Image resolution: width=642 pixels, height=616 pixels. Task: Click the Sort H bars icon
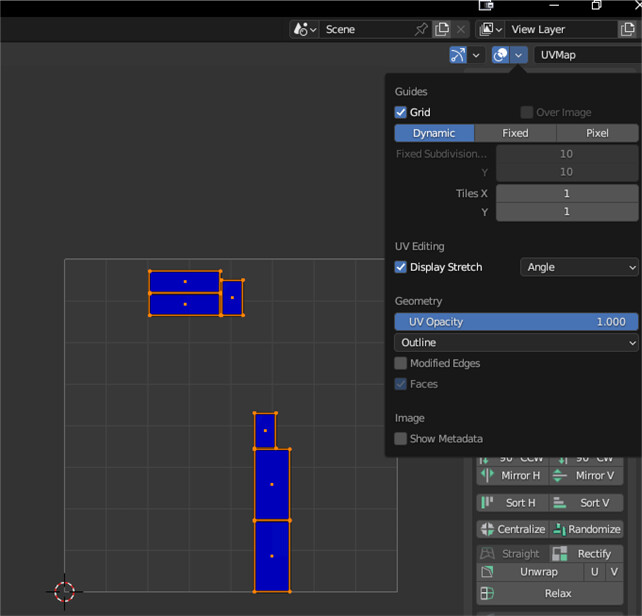pyautogui.click(x=487, y=503)
